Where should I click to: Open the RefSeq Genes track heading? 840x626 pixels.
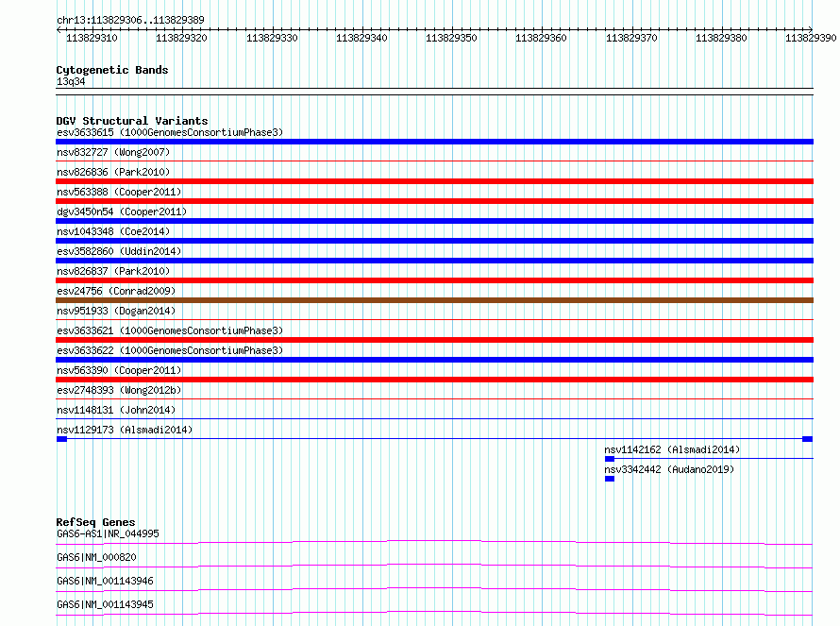[x=95, y=522]
